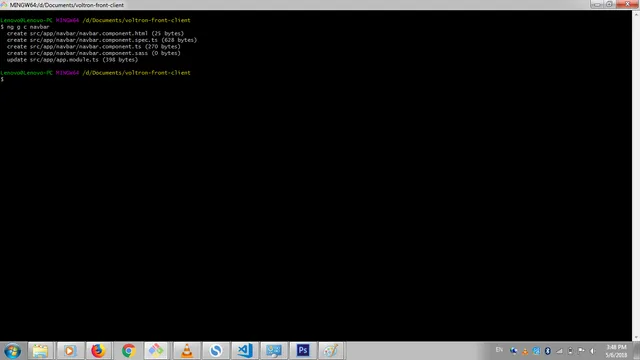640x360 pixels.
Task: Open Visual Studio Code from taskbar
Action: (245, 351)
